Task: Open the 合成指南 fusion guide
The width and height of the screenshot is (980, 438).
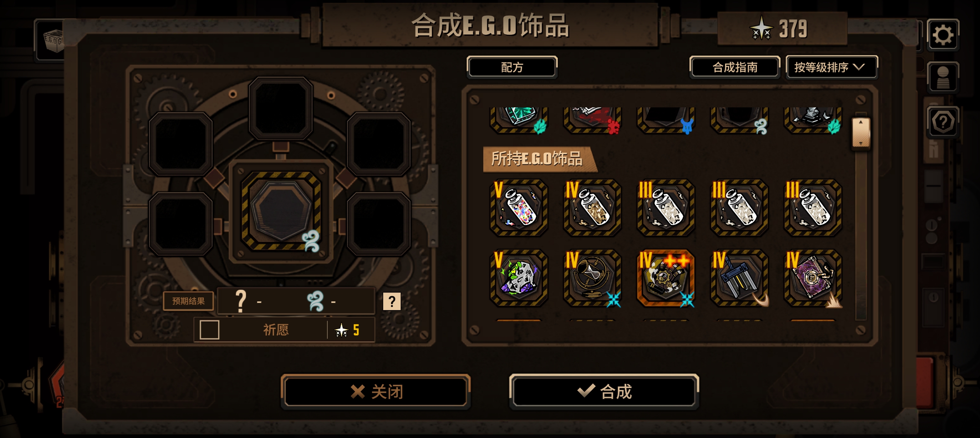Action: (735, 67)
